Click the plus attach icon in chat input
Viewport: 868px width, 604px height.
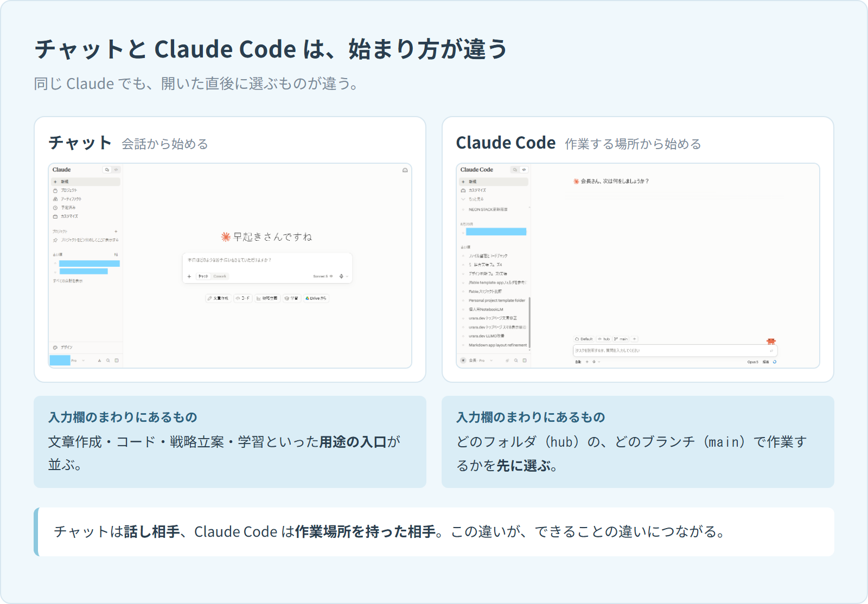click(x=189, y=277)
